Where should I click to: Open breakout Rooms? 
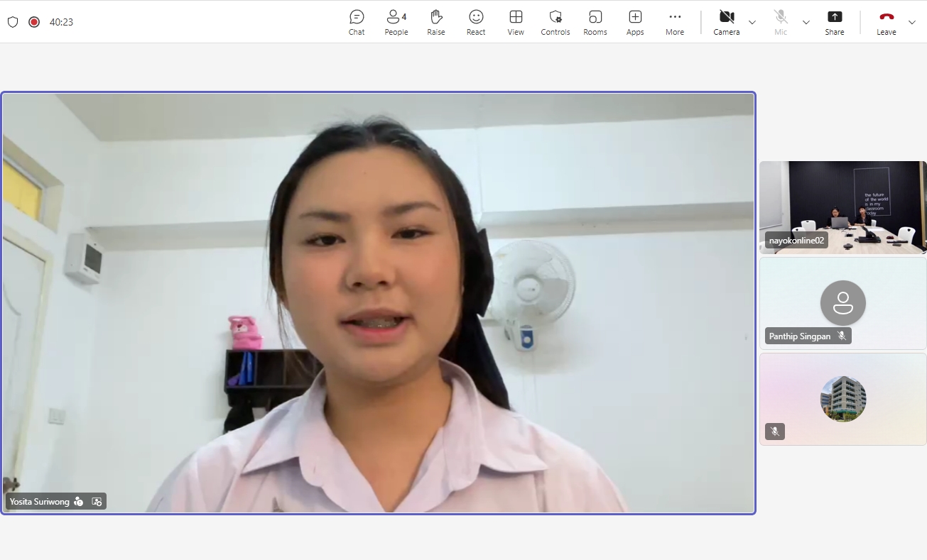pos(595,22)
